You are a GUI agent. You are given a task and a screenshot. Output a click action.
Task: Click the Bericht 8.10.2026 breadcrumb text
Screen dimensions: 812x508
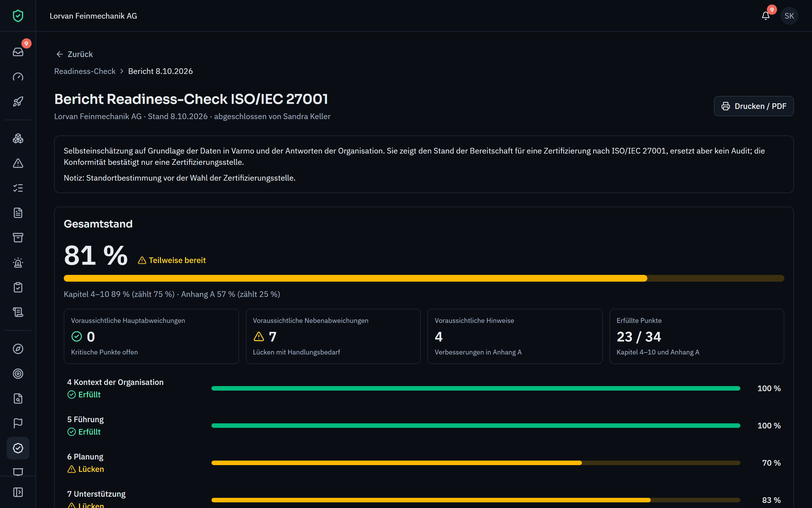click(160, 71)
